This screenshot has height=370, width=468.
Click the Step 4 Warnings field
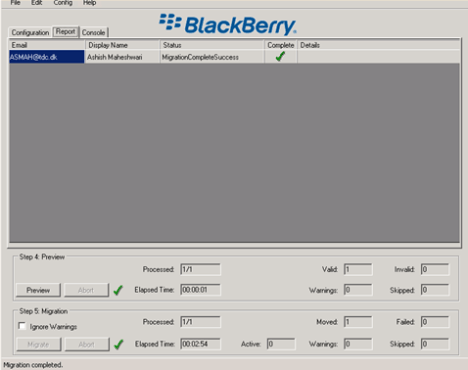(358, 290)
